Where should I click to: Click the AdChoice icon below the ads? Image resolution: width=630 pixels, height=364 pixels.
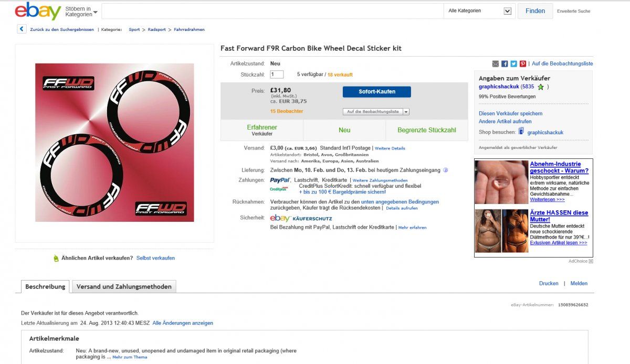tap(591, 261)
